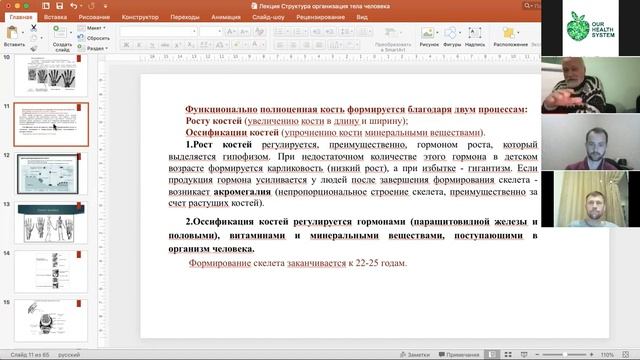
Task: Click the Фигуры shapes icon
Action: coord(451,33)
